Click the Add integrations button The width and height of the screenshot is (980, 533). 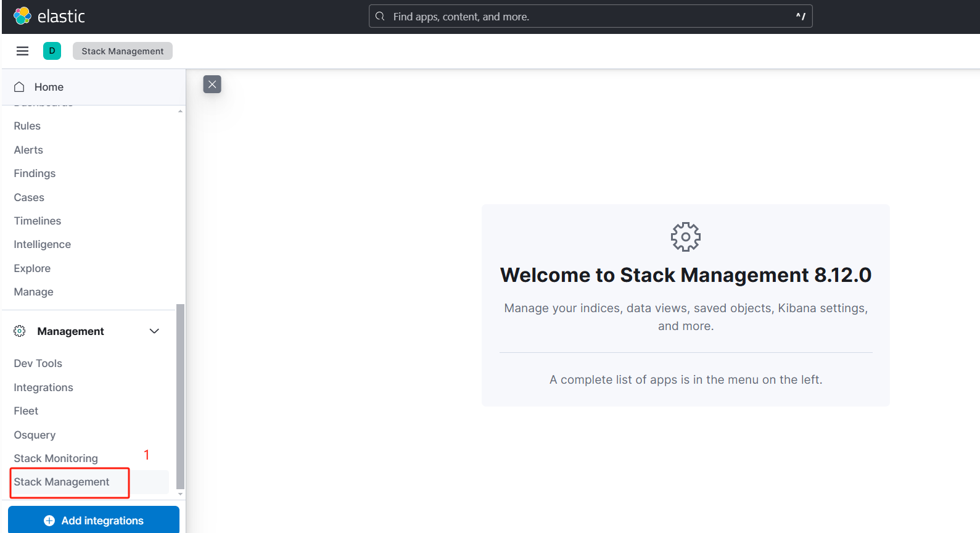click(x=94, y=520)
